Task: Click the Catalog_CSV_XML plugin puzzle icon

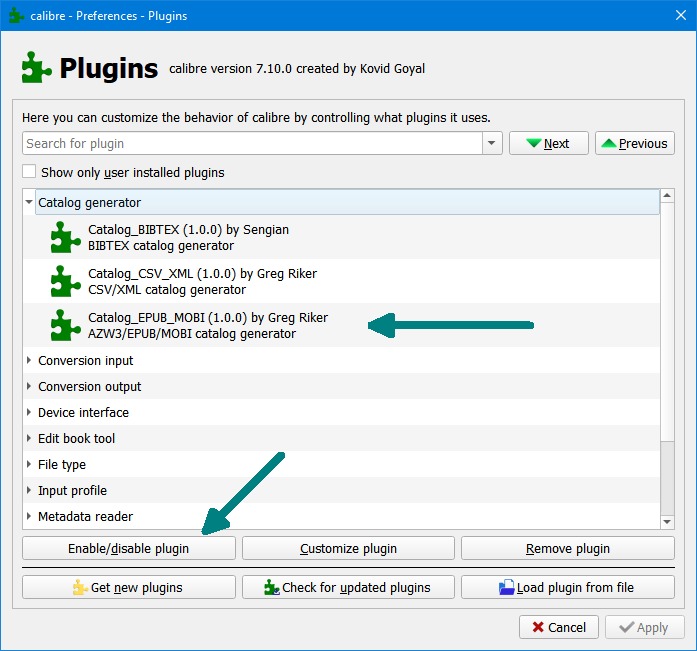Action: pyautogui.click(x=66, y=281)
